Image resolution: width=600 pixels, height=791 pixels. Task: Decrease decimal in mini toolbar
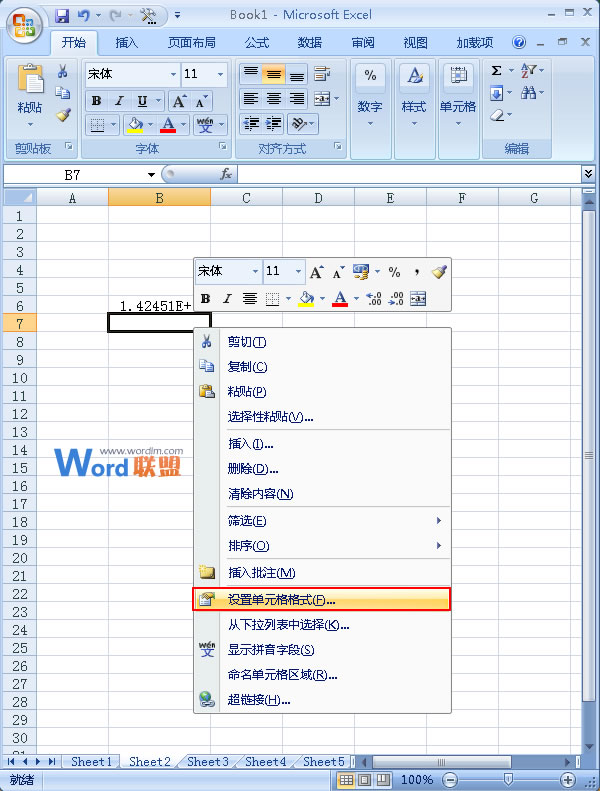coord(396,299)
